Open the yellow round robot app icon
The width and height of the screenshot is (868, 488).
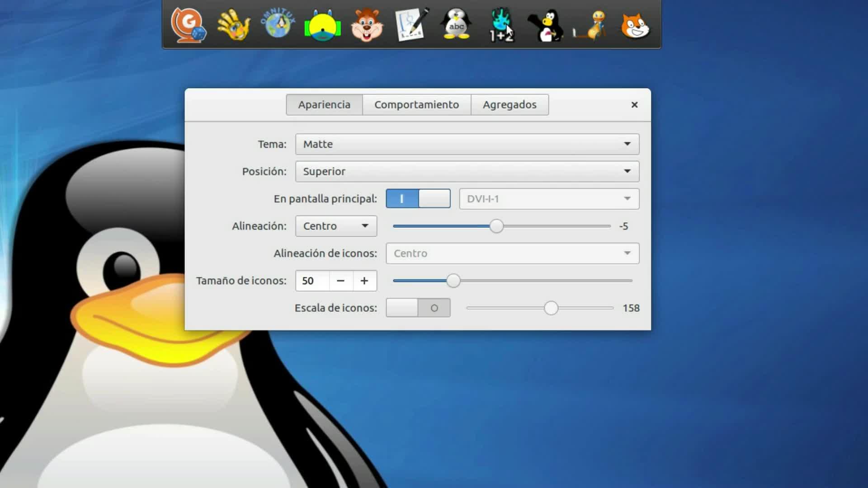click(322, 26)
